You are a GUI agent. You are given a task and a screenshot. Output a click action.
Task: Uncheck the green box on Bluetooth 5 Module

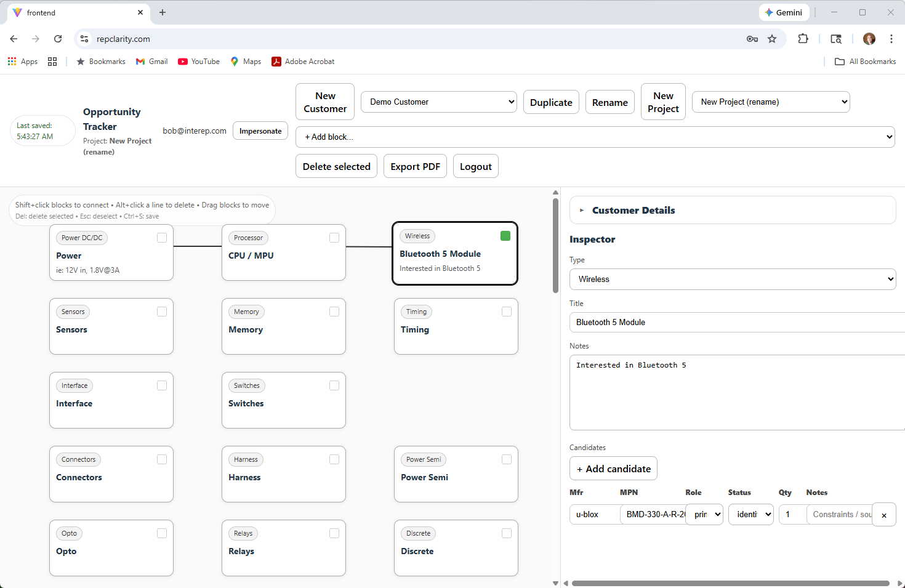pyautogui.click(x=505, y=235)
